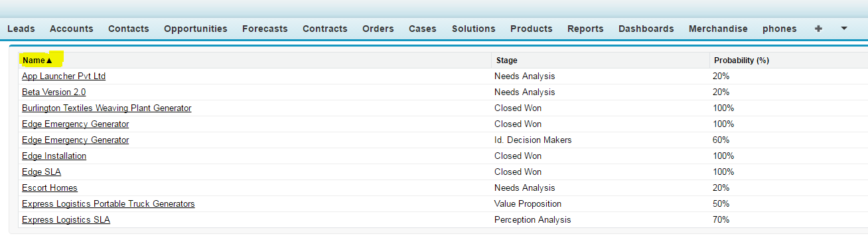This screenshot has width=868, height=250.
Task: Sort by the Stage column header
Action: [x=506, y=61]
